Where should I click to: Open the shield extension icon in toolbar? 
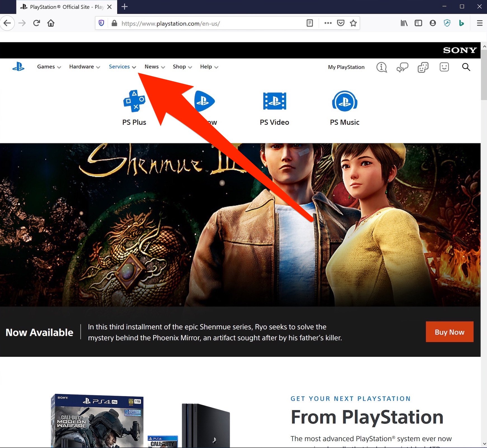pyautogui.click(x=447, y=23)
